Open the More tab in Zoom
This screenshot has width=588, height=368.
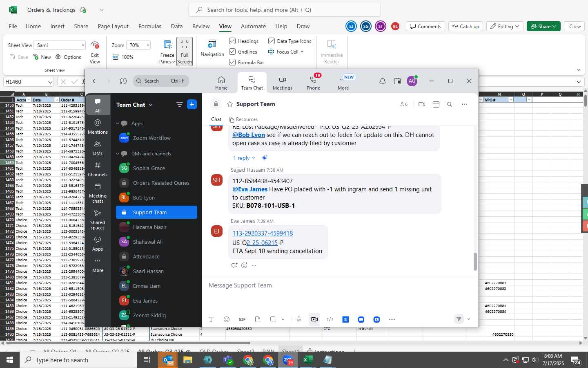point(343,83)
